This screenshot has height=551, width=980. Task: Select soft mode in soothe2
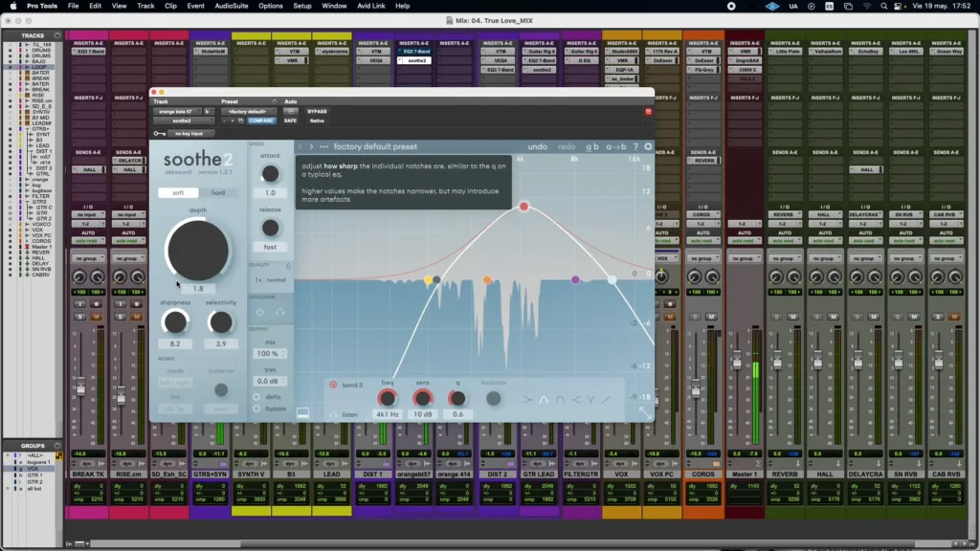pos(178,193)
